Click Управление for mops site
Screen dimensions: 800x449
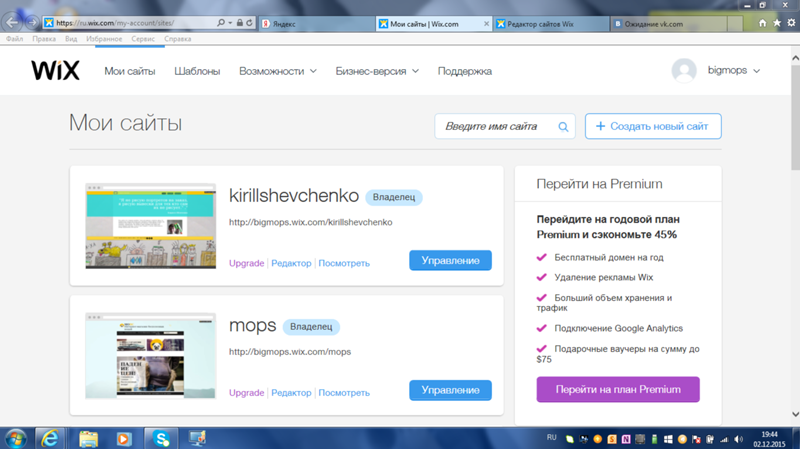coord(451,390)
